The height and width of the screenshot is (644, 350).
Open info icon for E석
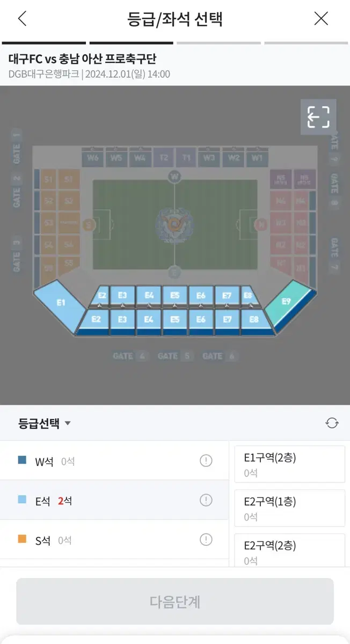(x=206, y=500)
